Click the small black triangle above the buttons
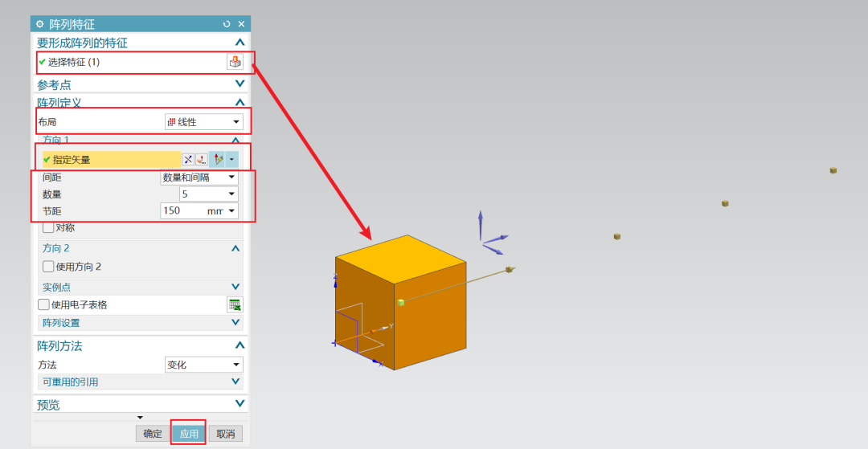This screenshot has height=449, width=868. point(140,418)
